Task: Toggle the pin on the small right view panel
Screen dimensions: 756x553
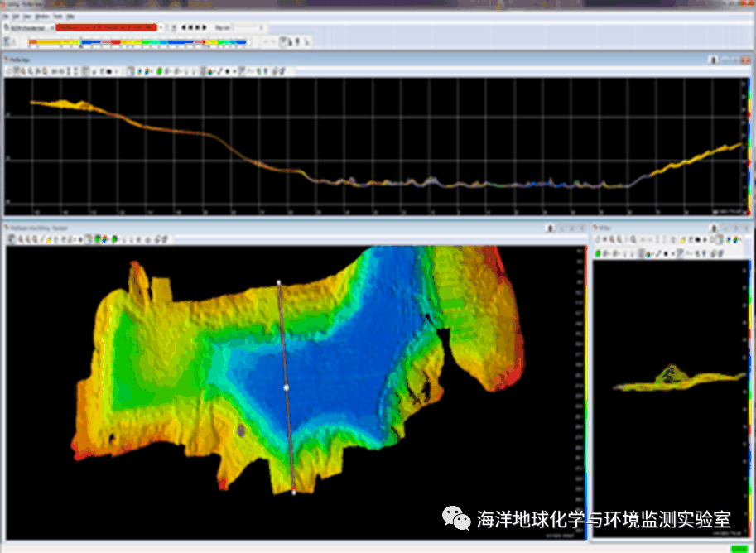Action: (714, 227)
